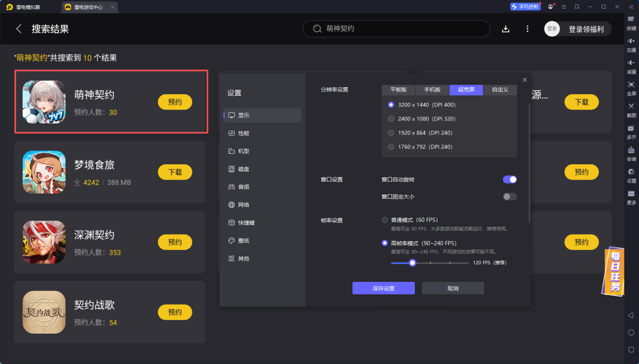Click the Android home circle button

point(631,332)
